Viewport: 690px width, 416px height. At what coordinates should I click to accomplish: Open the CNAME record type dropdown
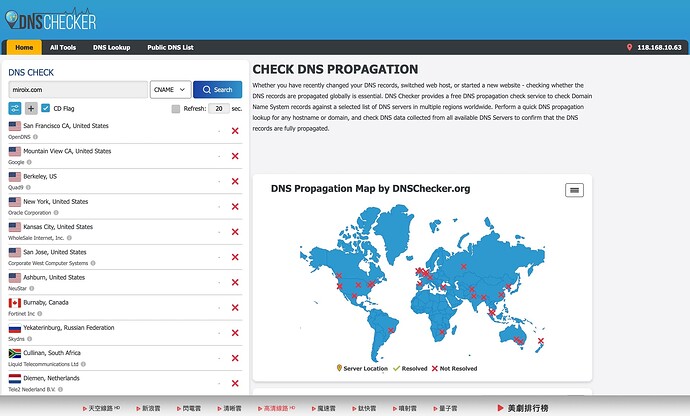(170, 89)
